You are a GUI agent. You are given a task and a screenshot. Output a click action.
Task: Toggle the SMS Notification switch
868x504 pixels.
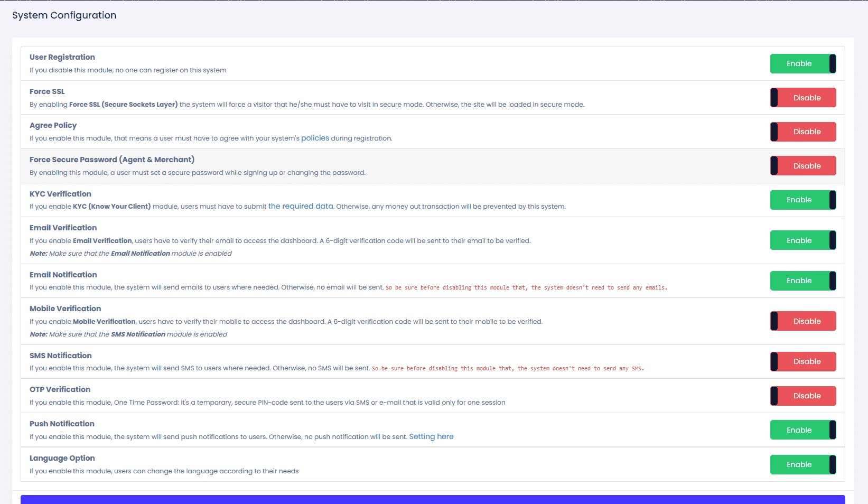click(x=802, y=361)
